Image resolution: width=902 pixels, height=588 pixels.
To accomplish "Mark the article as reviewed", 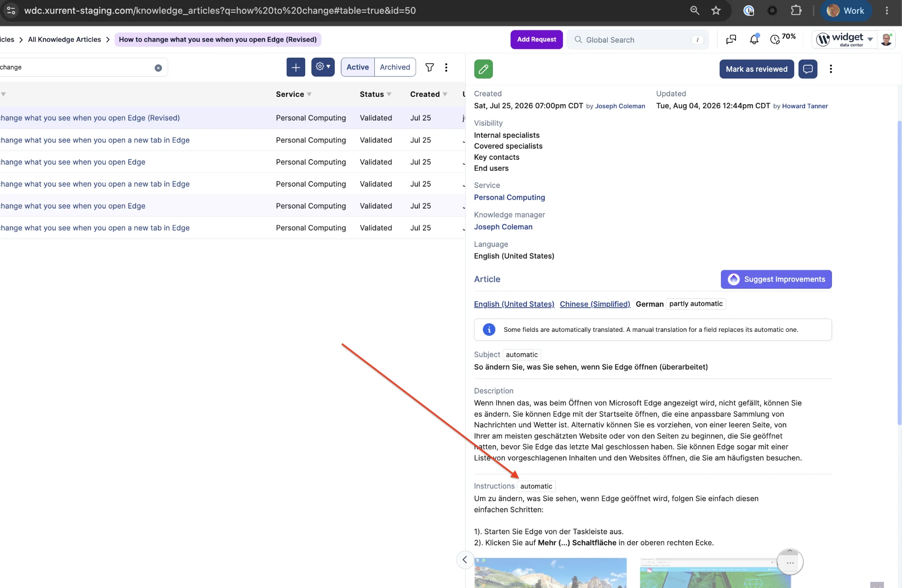I will point(757,69).
